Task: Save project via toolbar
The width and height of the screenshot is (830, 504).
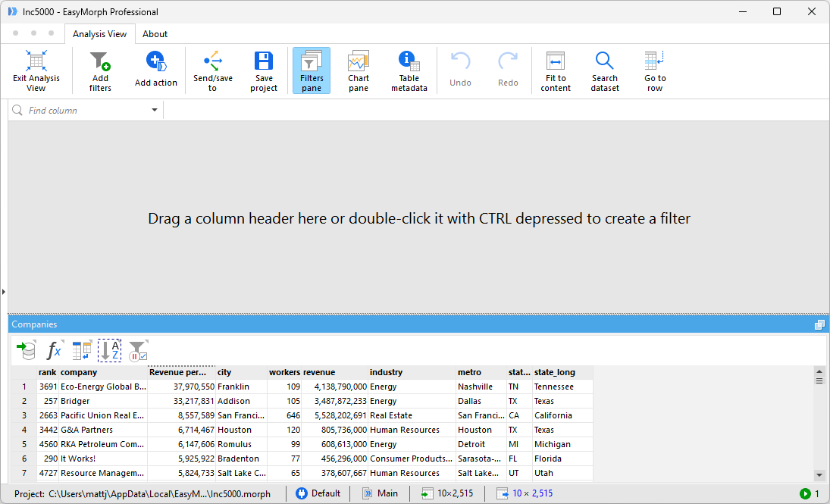Action: [264, 70]
